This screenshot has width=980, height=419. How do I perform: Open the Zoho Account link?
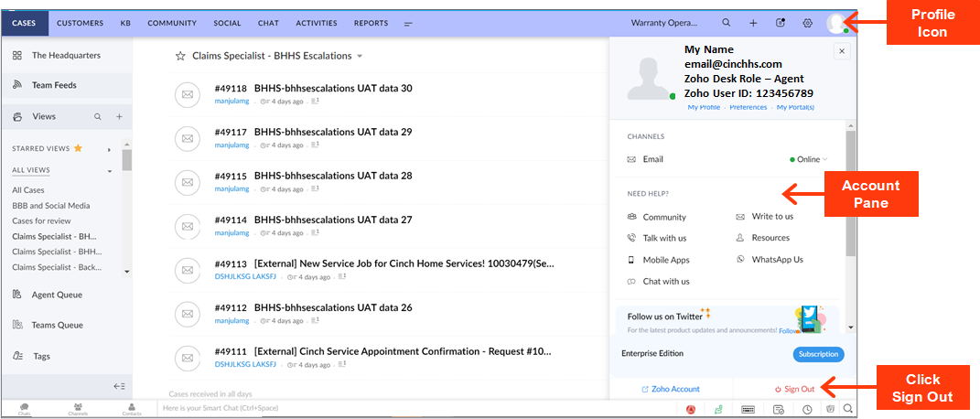coord(671,389)
